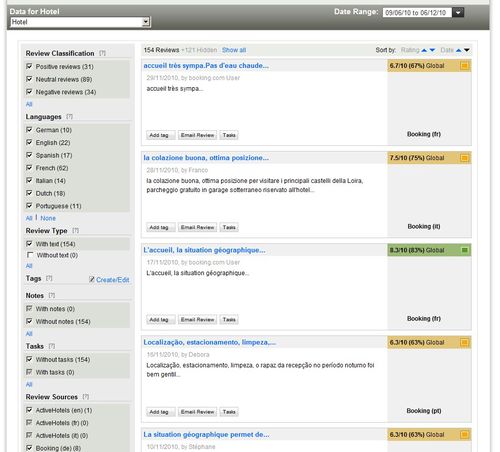Toggle With text (154) checkbox
500x452 pixels.
29,244
